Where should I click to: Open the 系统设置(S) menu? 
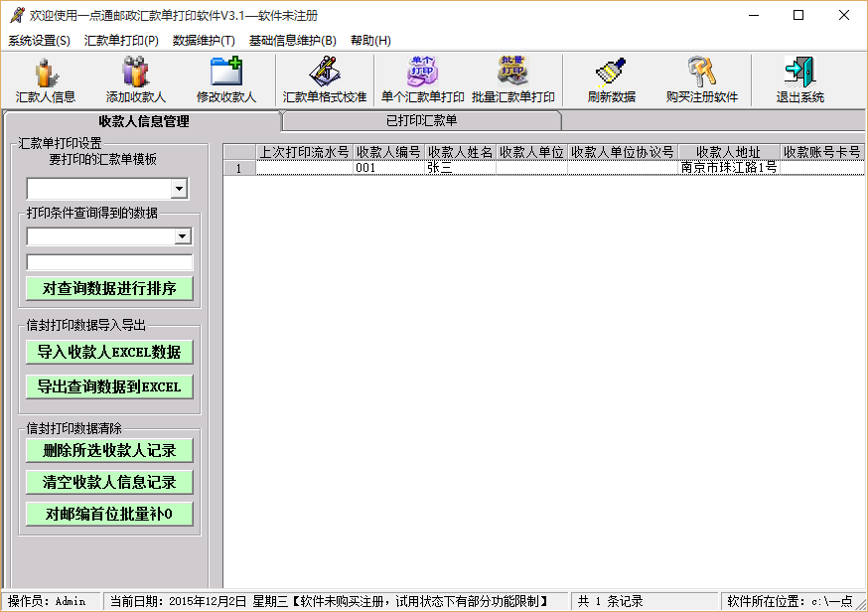coord(39,41)
